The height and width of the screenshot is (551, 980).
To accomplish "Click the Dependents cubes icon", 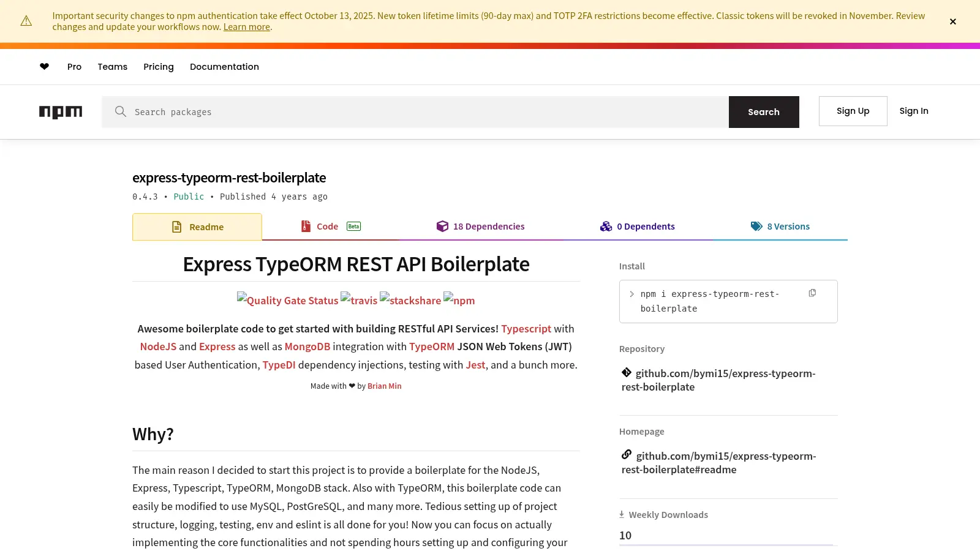I will [606, 227].
